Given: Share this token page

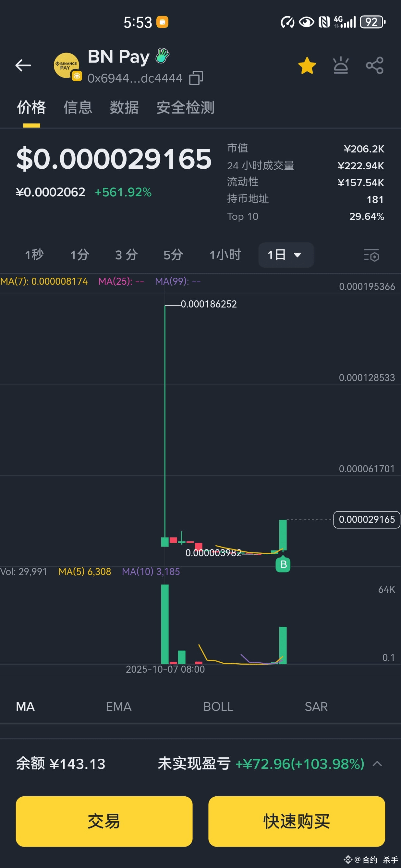Looking at the screenshot, I should point(375,65).
